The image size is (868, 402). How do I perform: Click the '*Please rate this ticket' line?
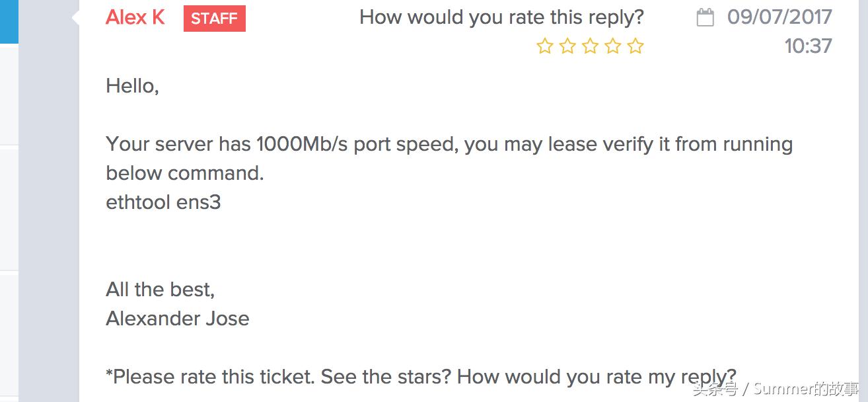[423, 376]
